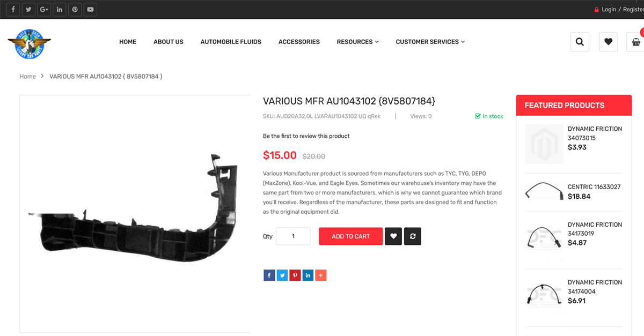This screenshot has width=644, height=336.
Task: Open the wishlist heart icon in header
Action: pyautogui.click(x=608, y=42)
